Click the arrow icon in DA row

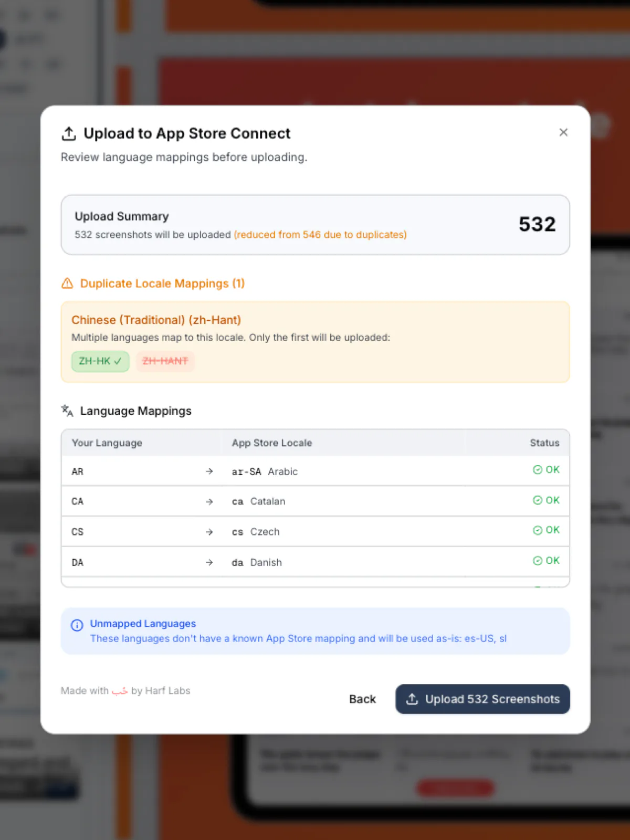tap(209, 562)
